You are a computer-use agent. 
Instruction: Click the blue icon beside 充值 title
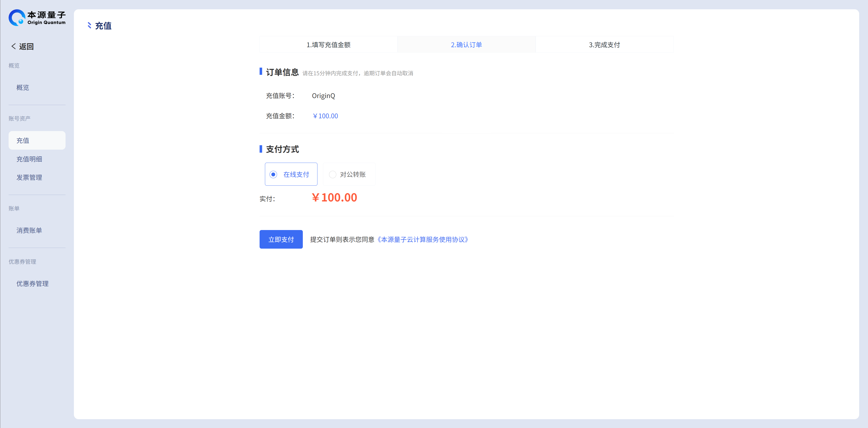tap(89, 26)
